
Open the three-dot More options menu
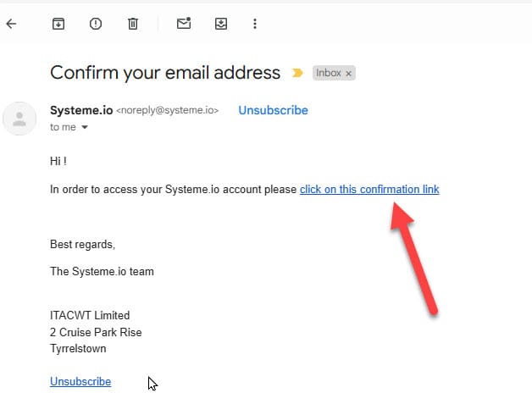[255, 24]
